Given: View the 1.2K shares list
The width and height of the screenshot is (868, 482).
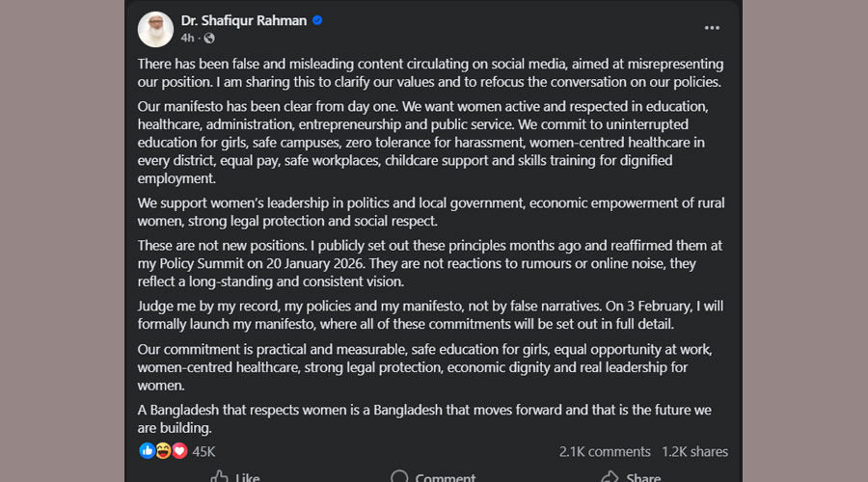Looking at the screenshot, I should point(694,451).
